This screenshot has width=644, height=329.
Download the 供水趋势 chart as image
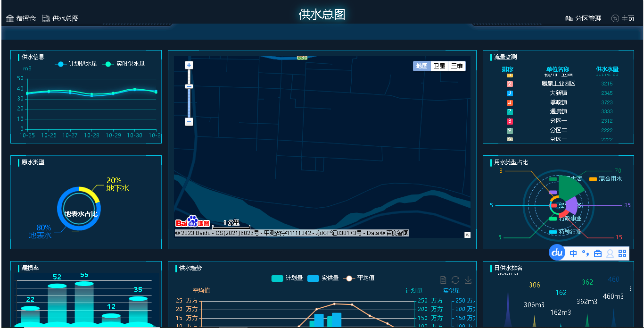click(x=468, y=280)
